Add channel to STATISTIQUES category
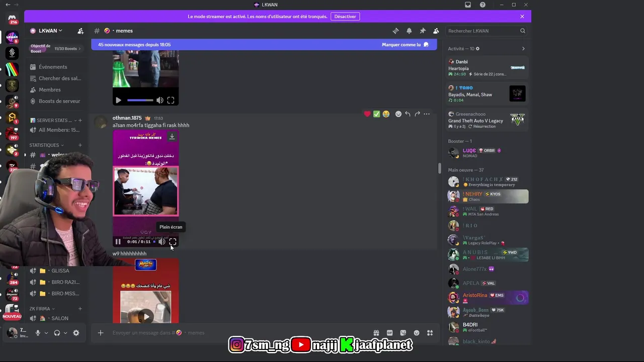Viewport: 644px width, 362px height. point(80,145)
